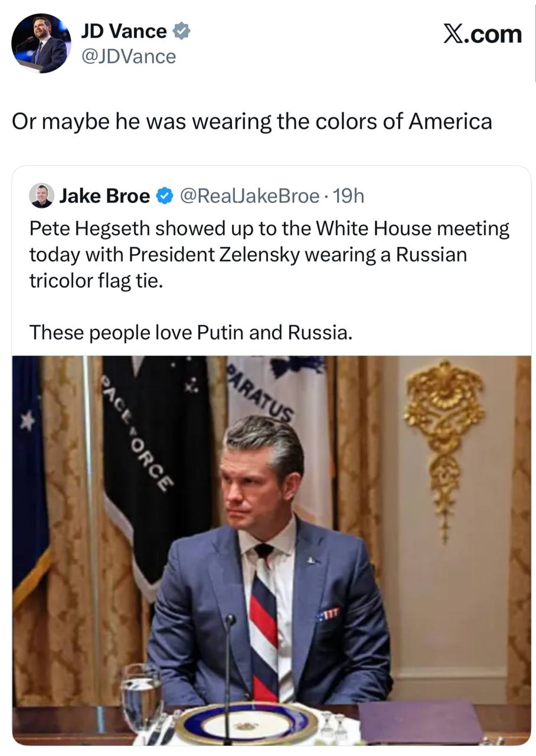Viewport: 536px width, 756px height.
Task: Click the verified badge beside JD Vance
Action: 181,31
